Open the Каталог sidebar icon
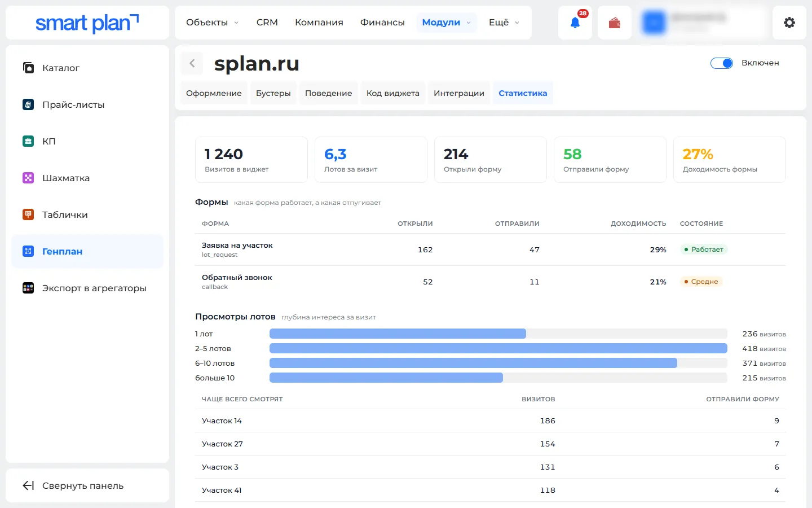This screenshot has width=812, height=508. coord(28,68)
